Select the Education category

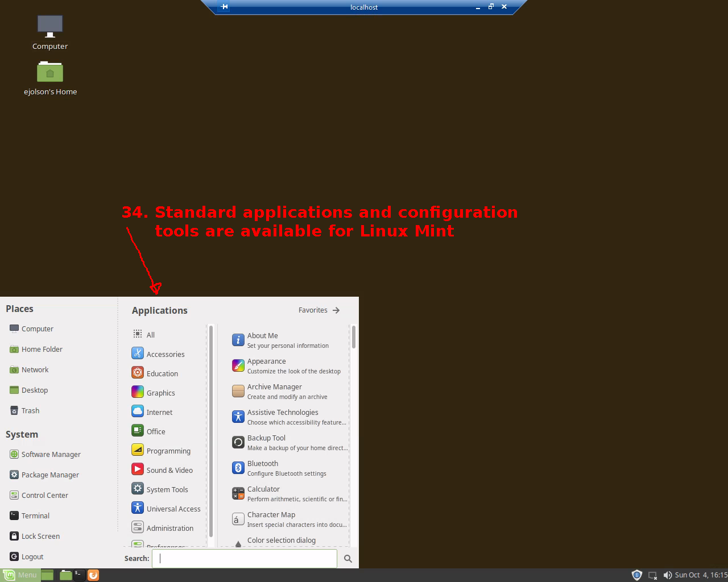(155, 373)
